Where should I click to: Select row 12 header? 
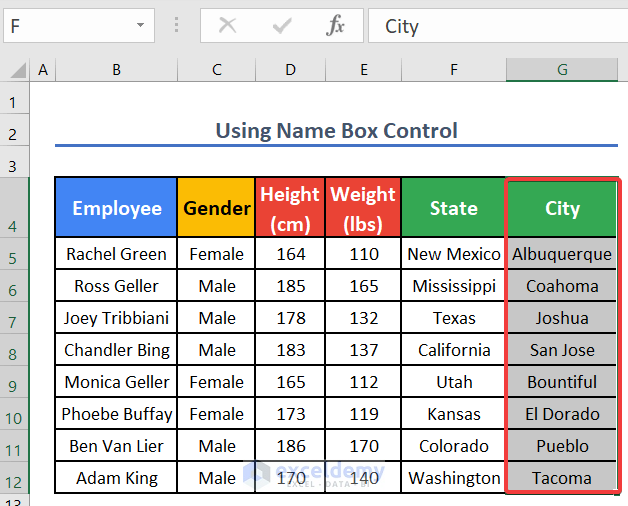pyautogui.click(x=14, y=478)
